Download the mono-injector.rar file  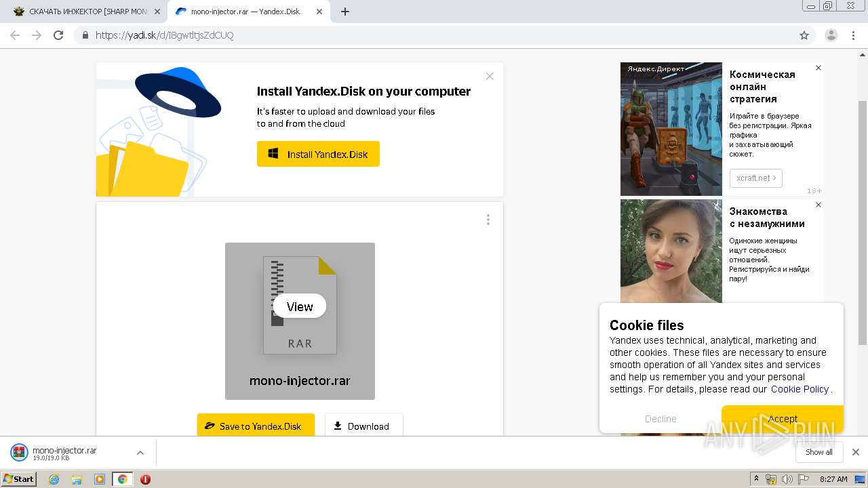point(363,426)
